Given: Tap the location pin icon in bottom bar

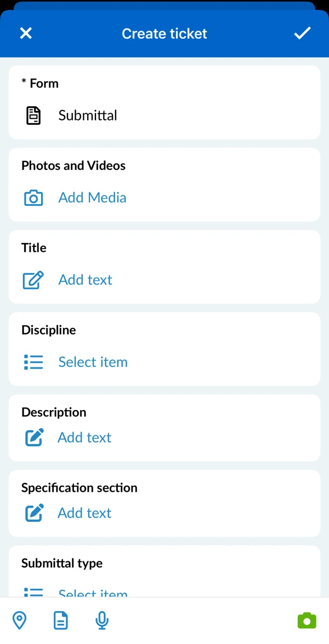Looking at the screenshot, I should 19,620.
